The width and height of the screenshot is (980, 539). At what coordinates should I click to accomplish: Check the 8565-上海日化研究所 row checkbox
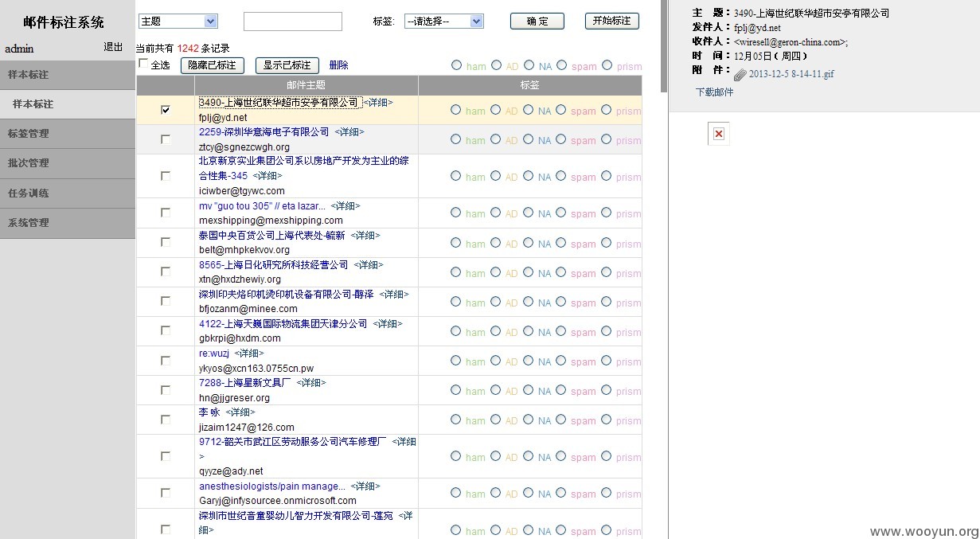coord(166,271)
